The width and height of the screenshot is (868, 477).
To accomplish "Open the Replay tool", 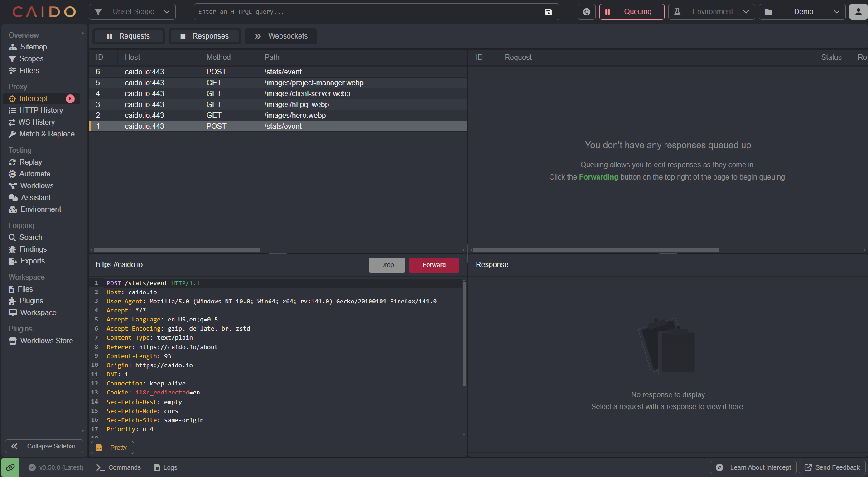I will (x=30, y=162).
